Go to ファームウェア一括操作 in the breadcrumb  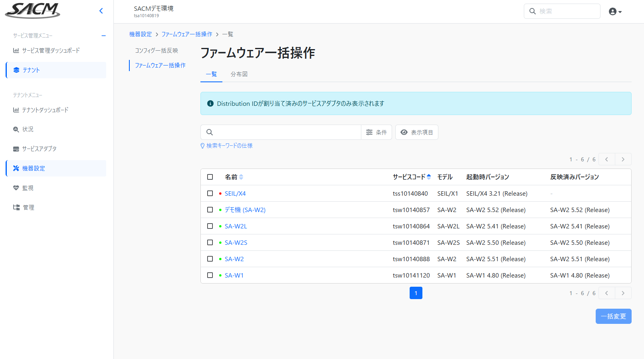click(x=187, y=34)
